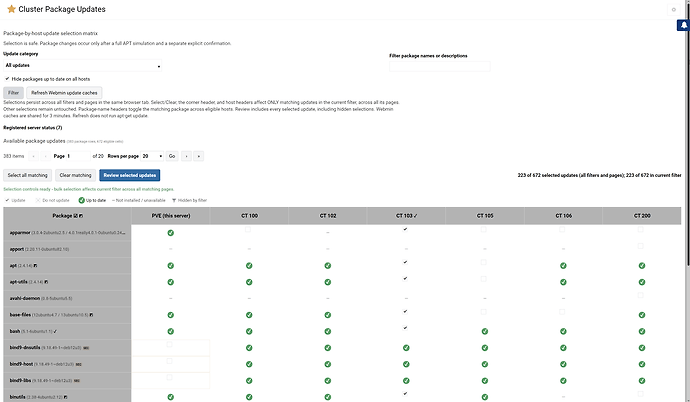Click the Package column header toggle

coord(67,216)
